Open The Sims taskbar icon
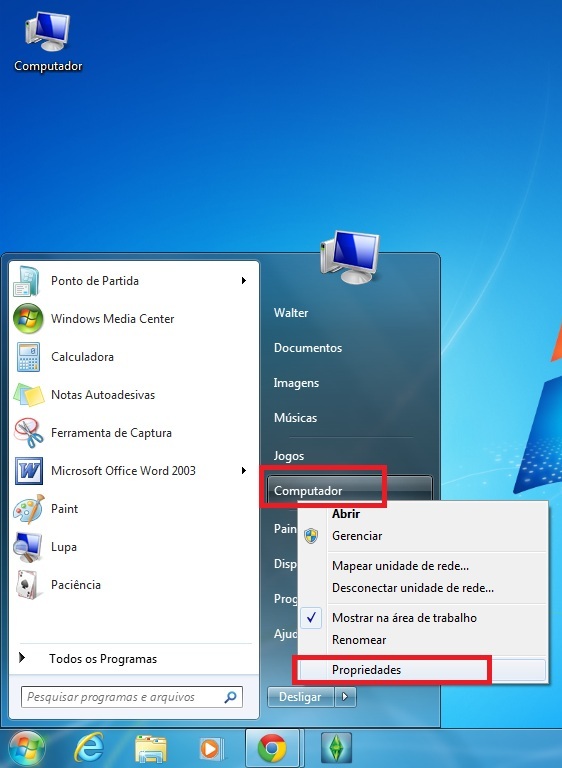562x768 pixels. (x=336, y=748)
